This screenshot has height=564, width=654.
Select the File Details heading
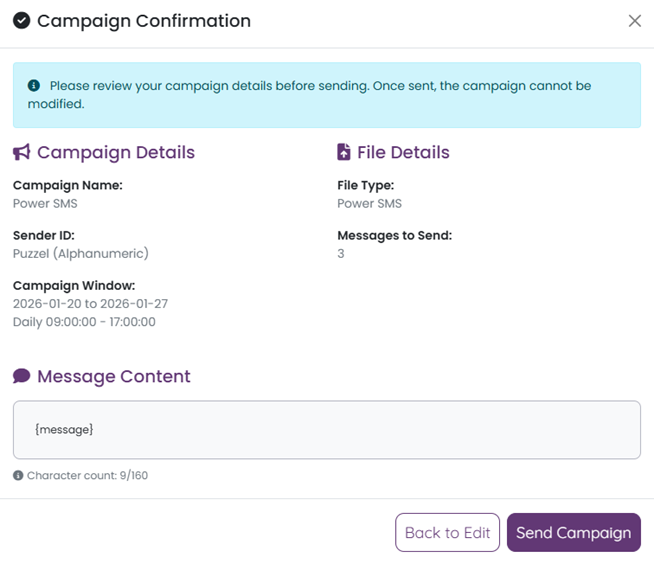pyautogui.click(x=403, y=153)
